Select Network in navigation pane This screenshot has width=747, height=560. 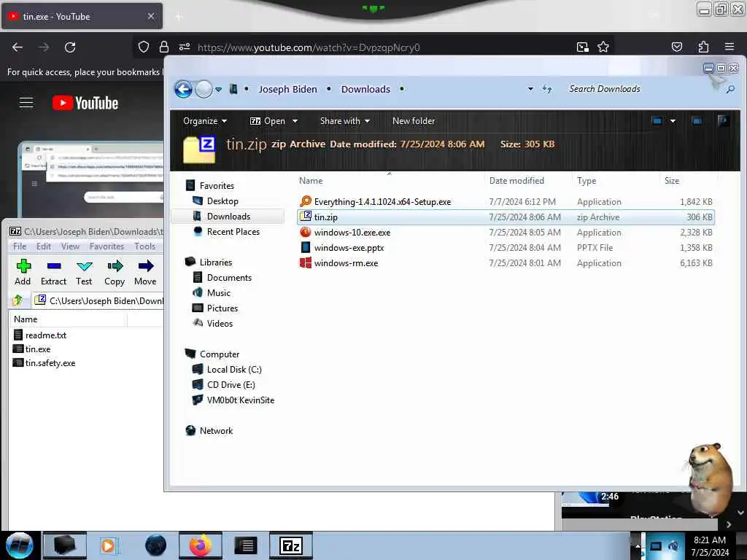click(x=209, y=430)
